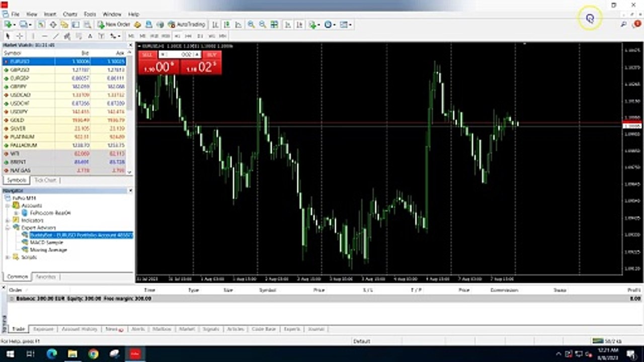The image size is (644, 362).
Task: Select the Horizontal Line tool
Action: pos(45,36)
